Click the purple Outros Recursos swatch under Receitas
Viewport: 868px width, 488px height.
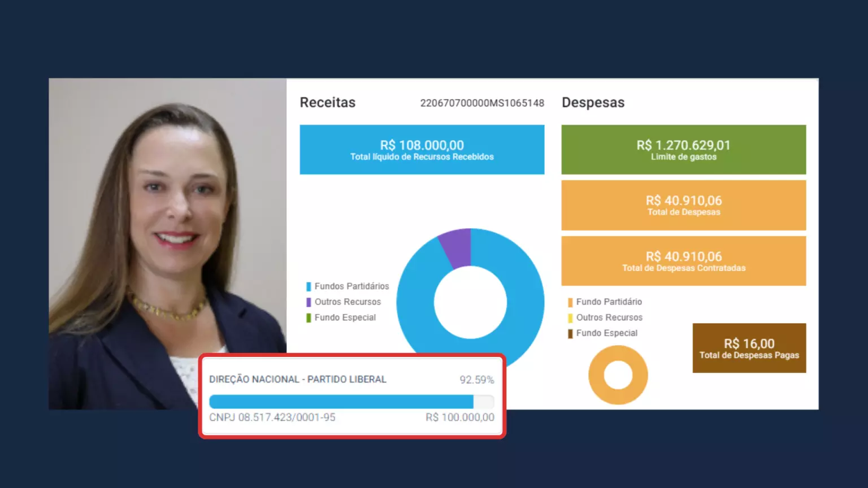[309, 302]
